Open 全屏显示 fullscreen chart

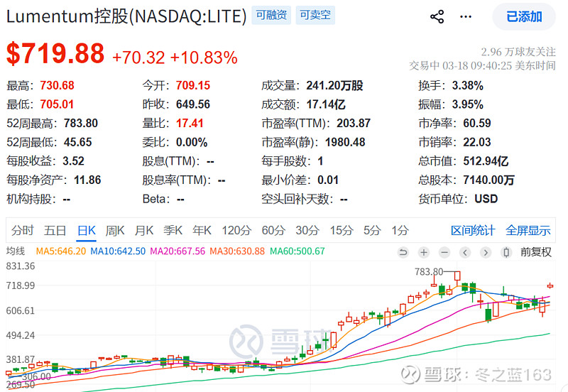coord(528,230)
